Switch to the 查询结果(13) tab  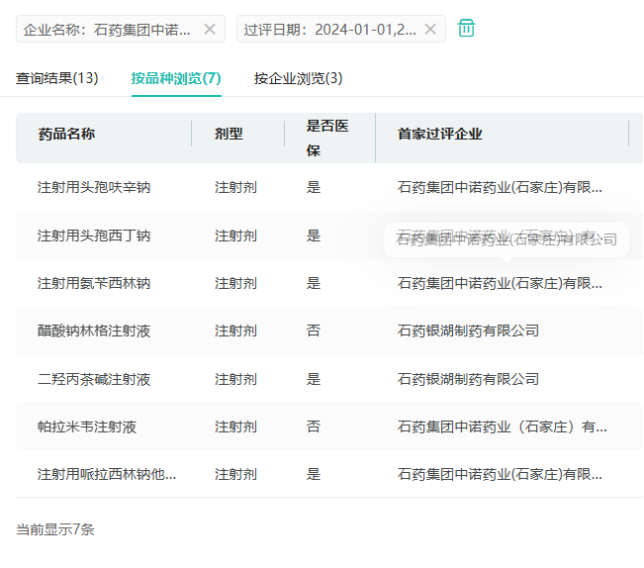tap(57, 78)
